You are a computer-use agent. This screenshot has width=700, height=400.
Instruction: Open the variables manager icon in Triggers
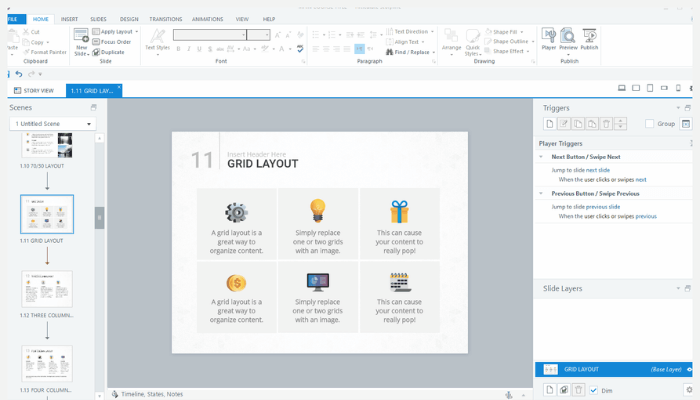click(686, 124)
